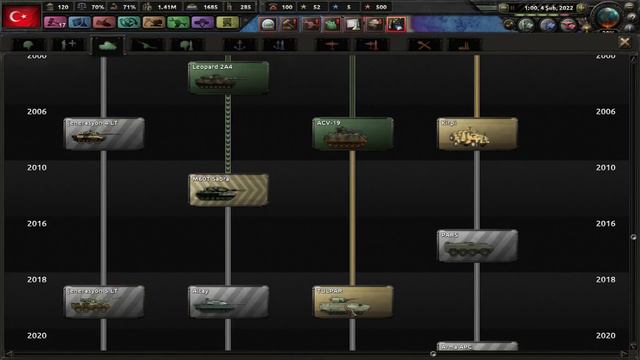Click the scroll right arrow at bottom
Viewport: 640px width, 360px height.
tap(624, 354)
